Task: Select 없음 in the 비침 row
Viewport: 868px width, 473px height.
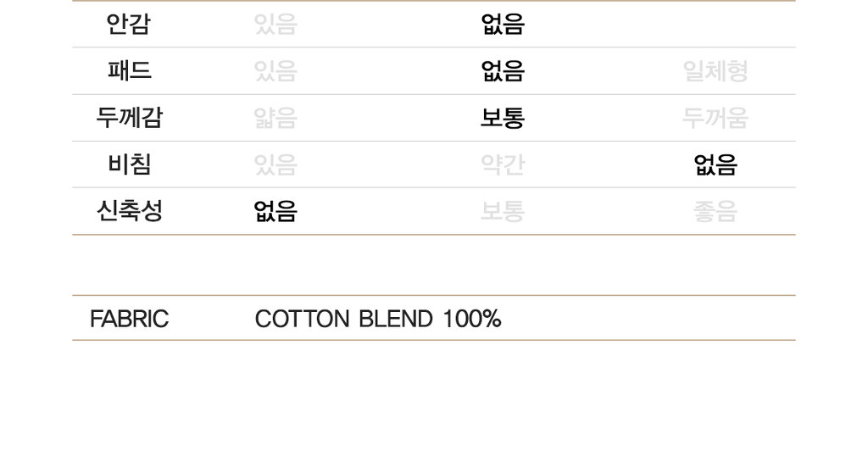Action: (715, 164)
